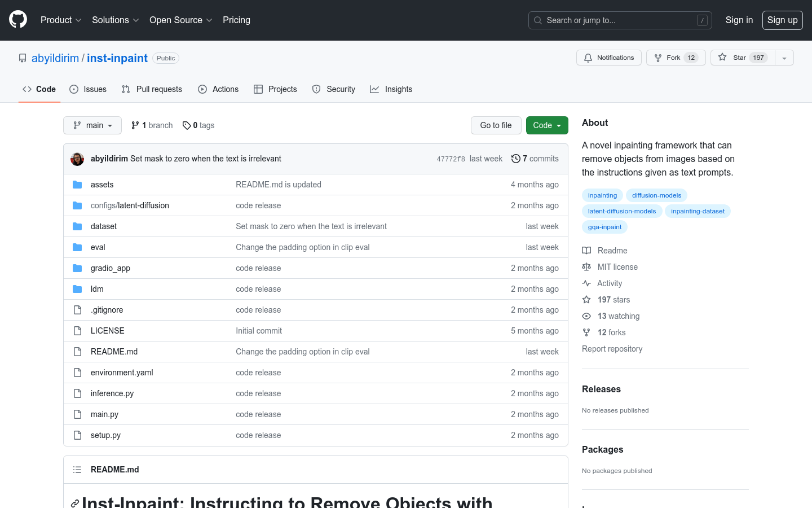View the 0 tags link
The image size is (812, 508).
(x=198, y=125)
